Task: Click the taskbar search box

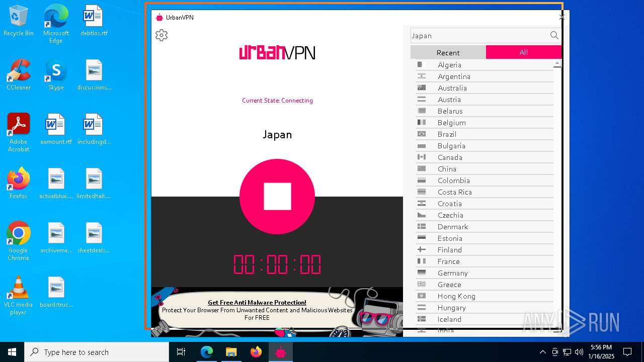Action: pyautogui.click(x=97, y=352)
